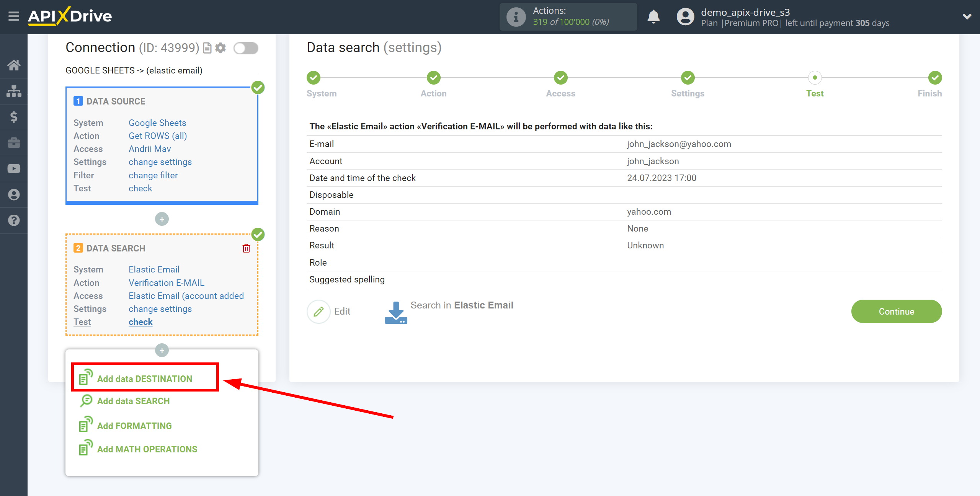
Task: Click the plus button below Data Search
Action: tap(162, 350)
